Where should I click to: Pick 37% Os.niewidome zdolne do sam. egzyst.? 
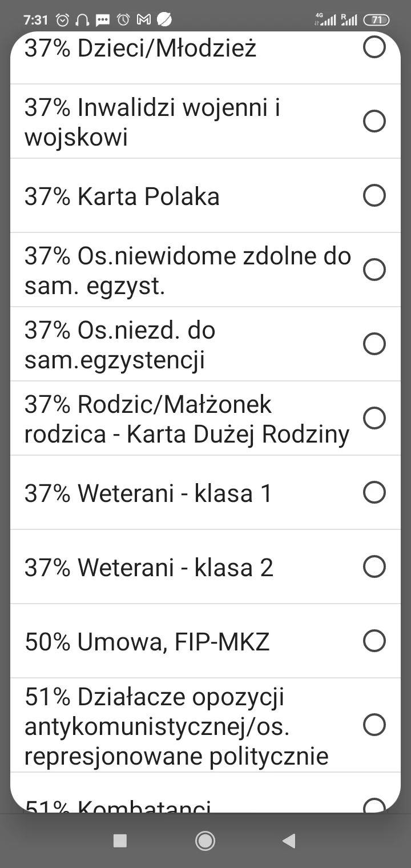pyautogui.click(x=374, y=270)
